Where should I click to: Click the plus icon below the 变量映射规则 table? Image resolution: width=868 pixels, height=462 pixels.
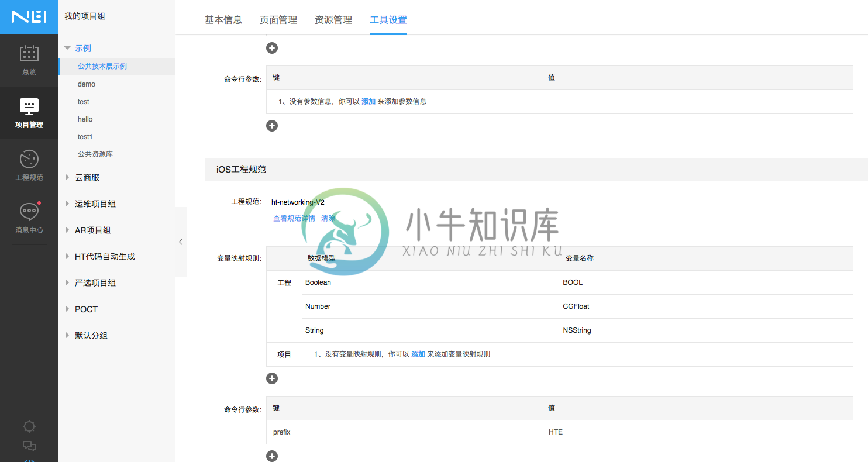(272, 378)
